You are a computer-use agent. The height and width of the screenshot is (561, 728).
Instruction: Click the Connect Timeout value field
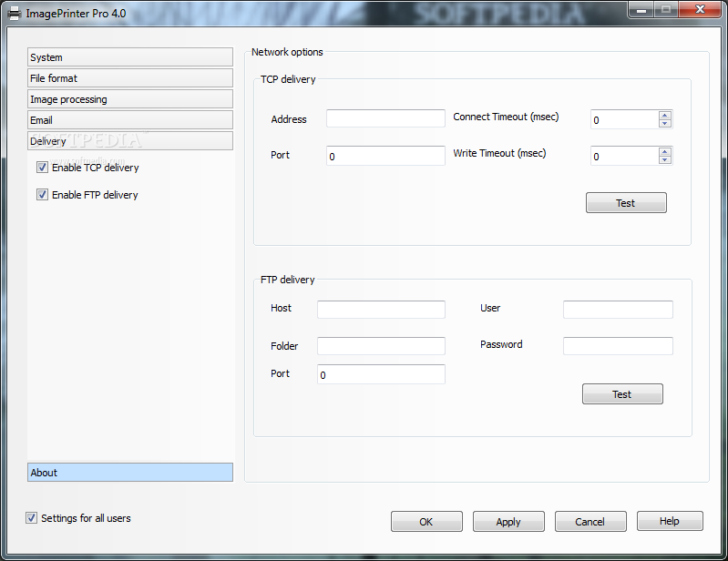click(x=624, y=119)
